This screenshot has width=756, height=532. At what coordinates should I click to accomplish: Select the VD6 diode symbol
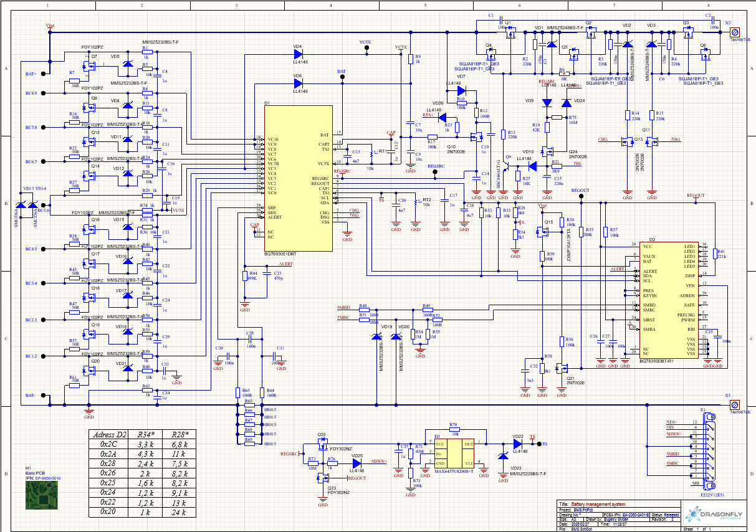(x=299, y=82)
